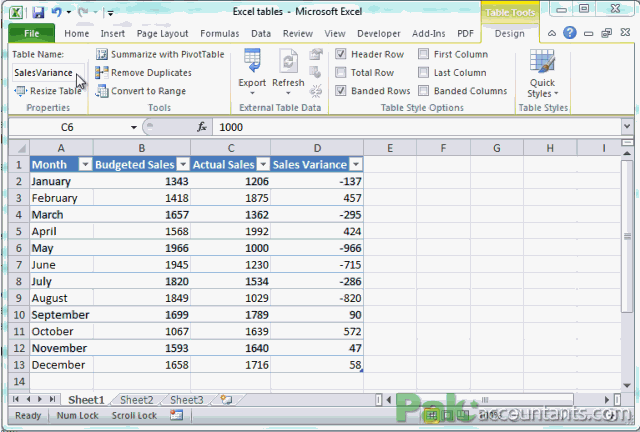Image resolution: width=640 pixels, height=432 pixels.
Task: Click the Excel application icon in title bar
Action: click(16, 12)
